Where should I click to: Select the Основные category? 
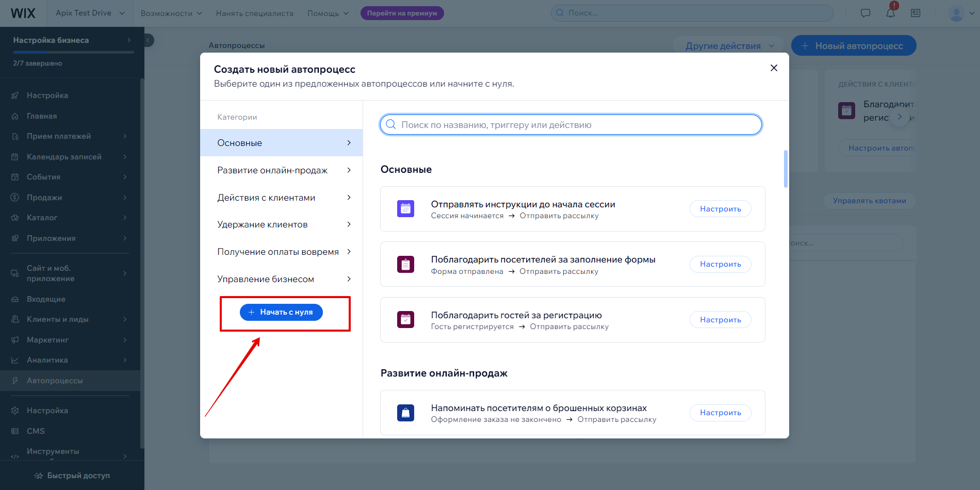(x=282, y=143)
